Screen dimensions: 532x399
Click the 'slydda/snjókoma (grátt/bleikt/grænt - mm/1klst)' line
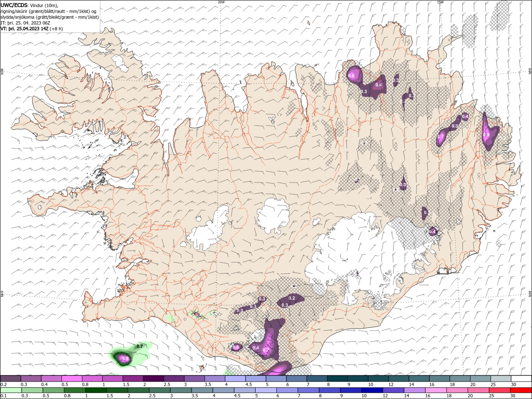[x=49, y=17]
